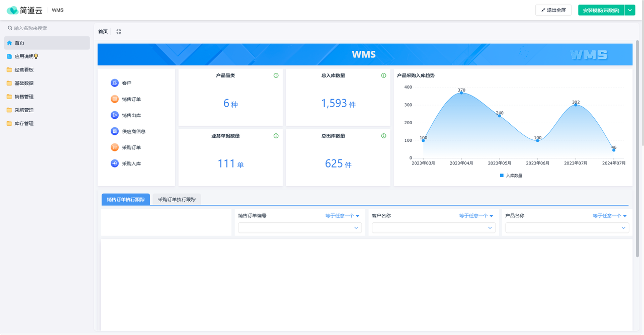Open the 客户 shortcut link

127,83
